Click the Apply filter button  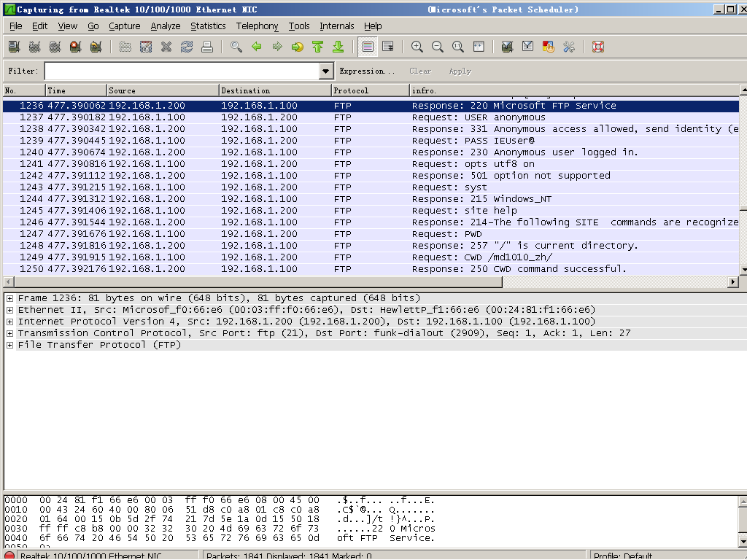(460, 71)
